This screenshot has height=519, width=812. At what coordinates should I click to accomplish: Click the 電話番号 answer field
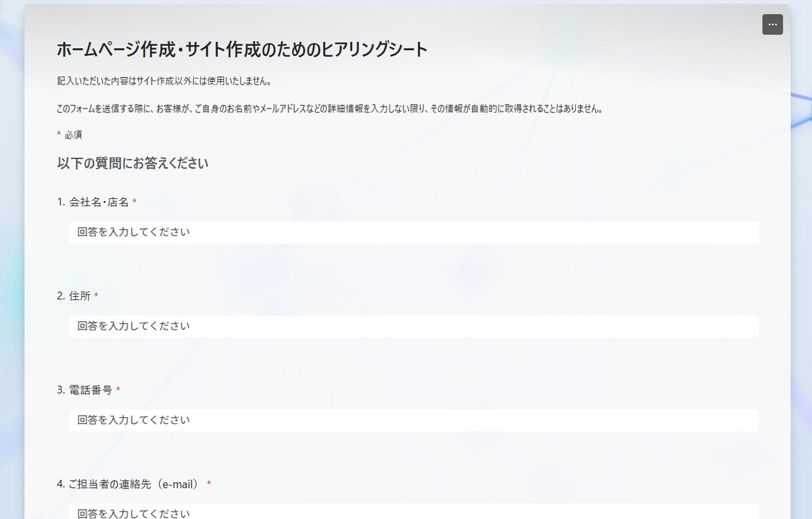414,420
